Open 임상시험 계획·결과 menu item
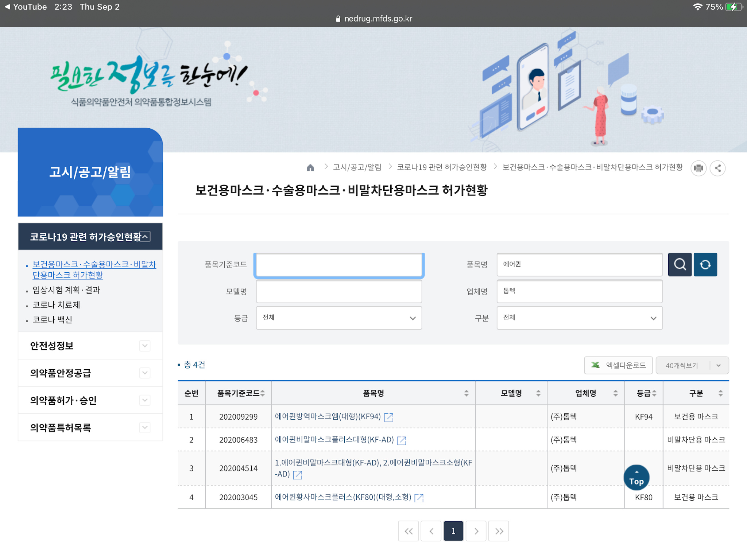The width and height of the screenshot is (747, 560). pyautogui.click(x=66, y=290)
